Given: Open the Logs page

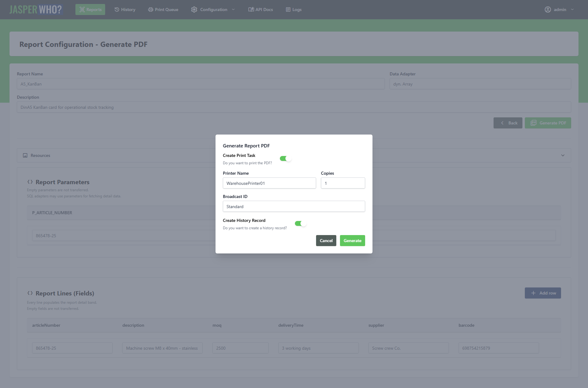Looking at the screenshot, I should pos(294,10).
